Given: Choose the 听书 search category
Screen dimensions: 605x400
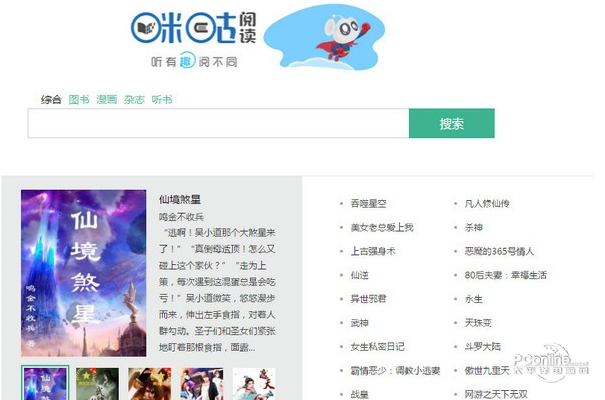Looking at the screenshot, I should pos(162,100).
